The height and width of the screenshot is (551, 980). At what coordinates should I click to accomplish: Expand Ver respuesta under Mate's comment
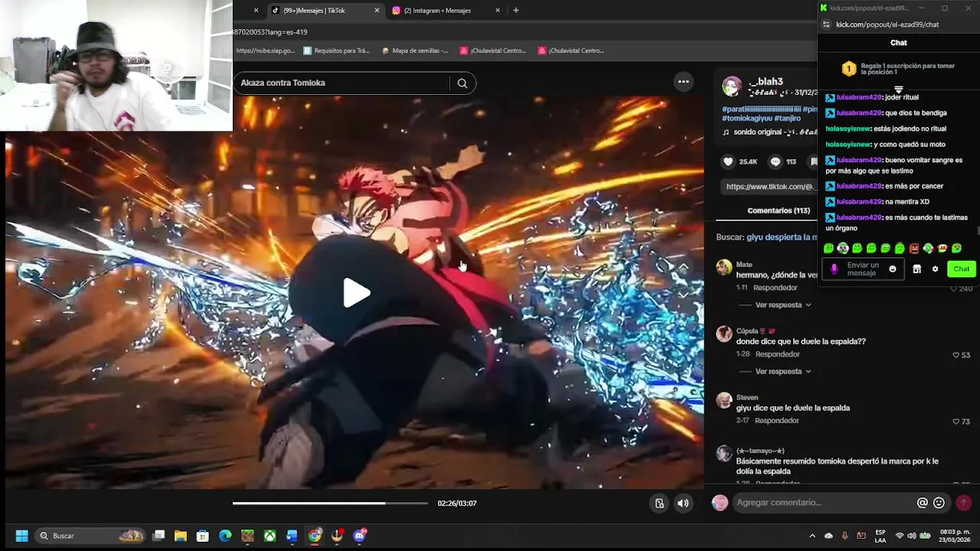point(783,305)
